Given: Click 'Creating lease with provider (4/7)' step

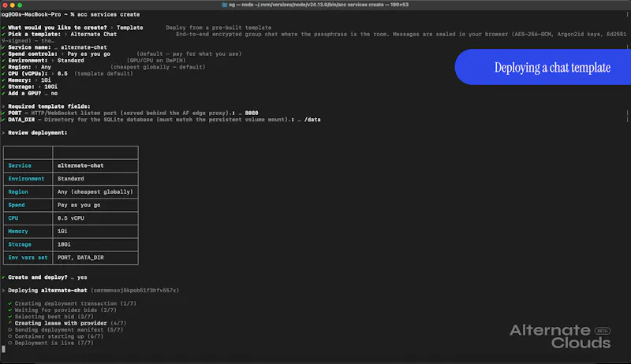Looking at the screenshot, I should pos(70,323).
